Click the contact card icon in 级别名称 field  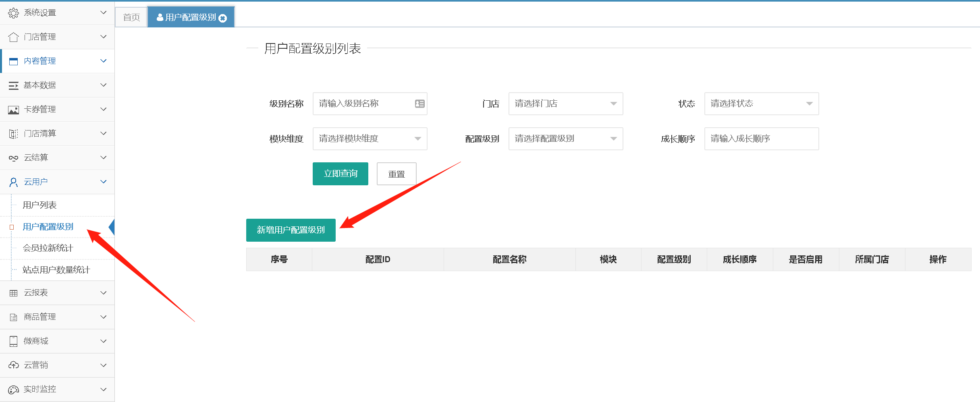(419, 104)
